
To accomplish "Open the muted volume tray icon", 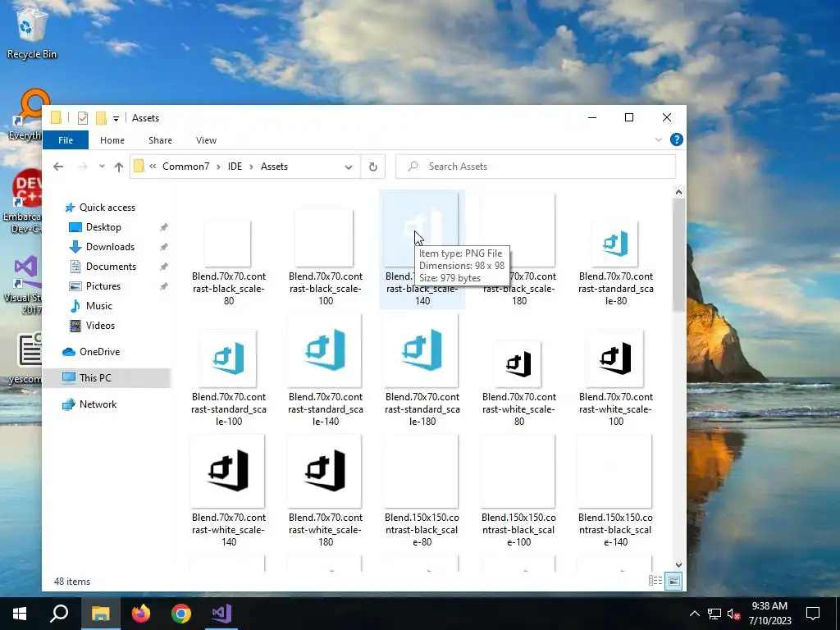I will (x=734, y=614).
